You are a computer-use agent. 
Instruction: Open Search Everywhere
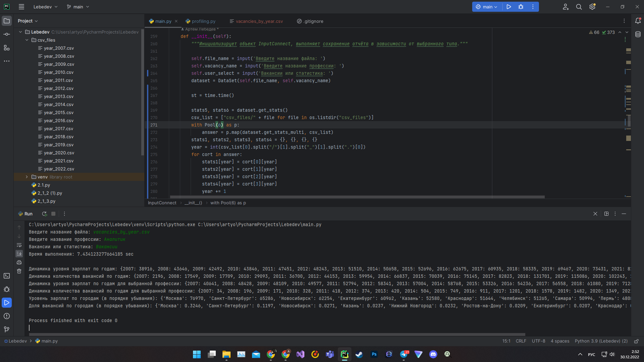(579, 7)
